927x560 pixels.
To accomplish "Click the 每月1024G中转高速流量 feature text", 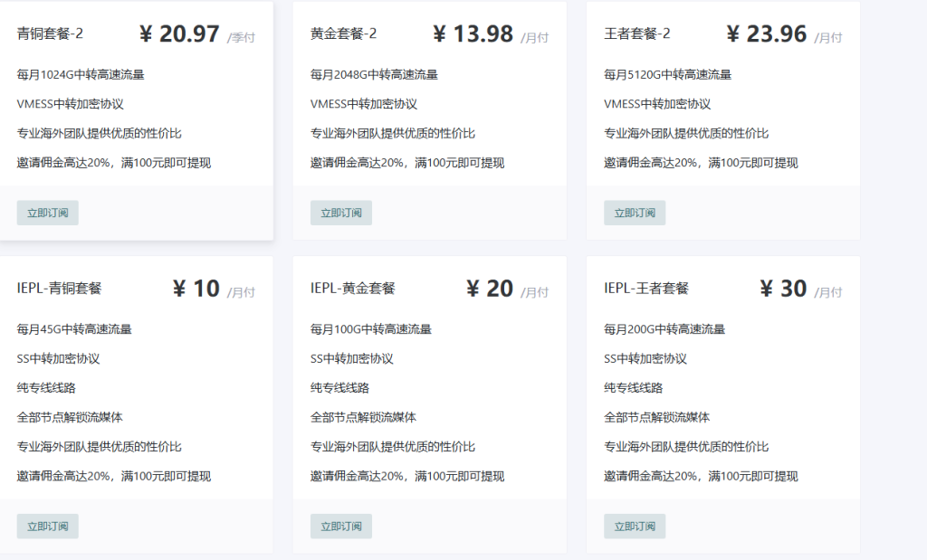I will pyautogui.click(x=81, y=75).
